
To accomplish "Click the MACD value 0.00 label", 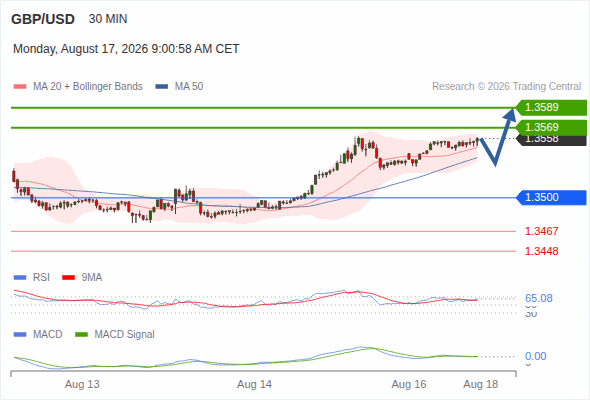I will [535, 356].
